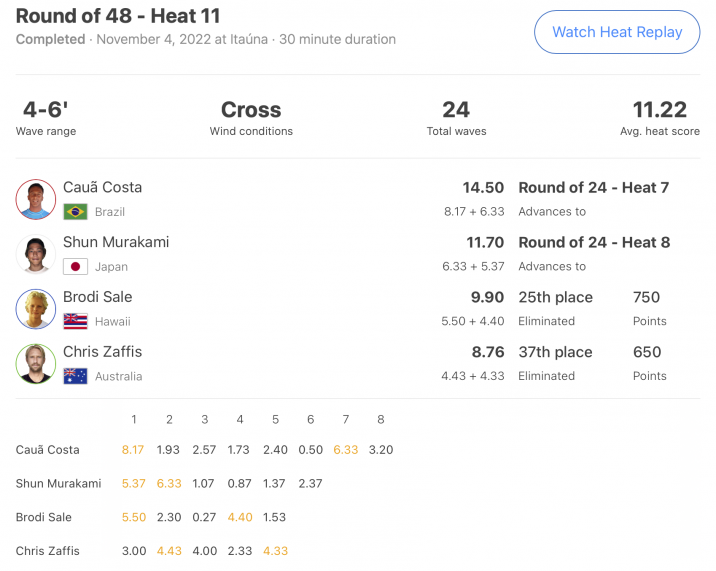Open Shun Murakami's avatar picture
The image size is (716, 571).
pos(36,254)
